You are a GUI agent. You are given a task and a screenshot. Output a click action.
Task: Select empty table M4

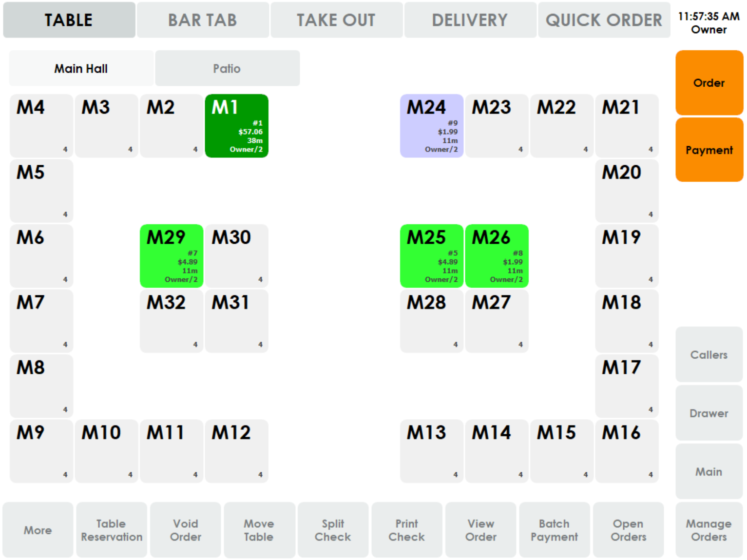tap(41, 126)
